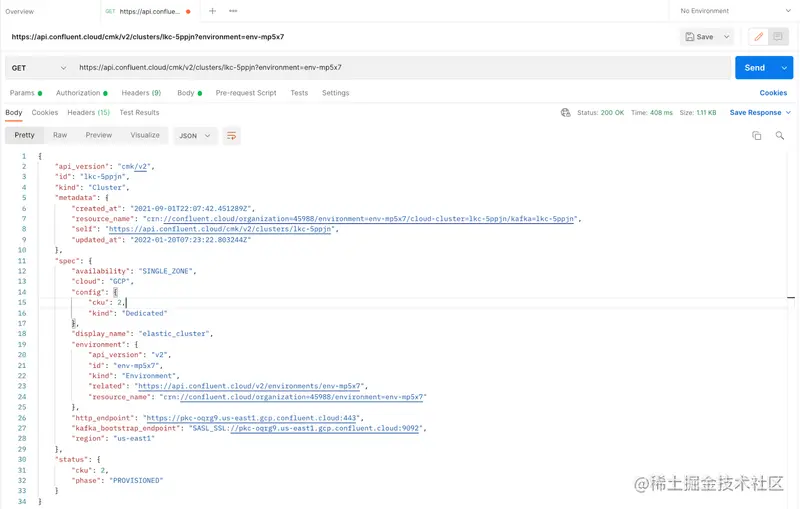
Task: Click the "updated_at" timestamp line
Action: (x=161, y=240)
